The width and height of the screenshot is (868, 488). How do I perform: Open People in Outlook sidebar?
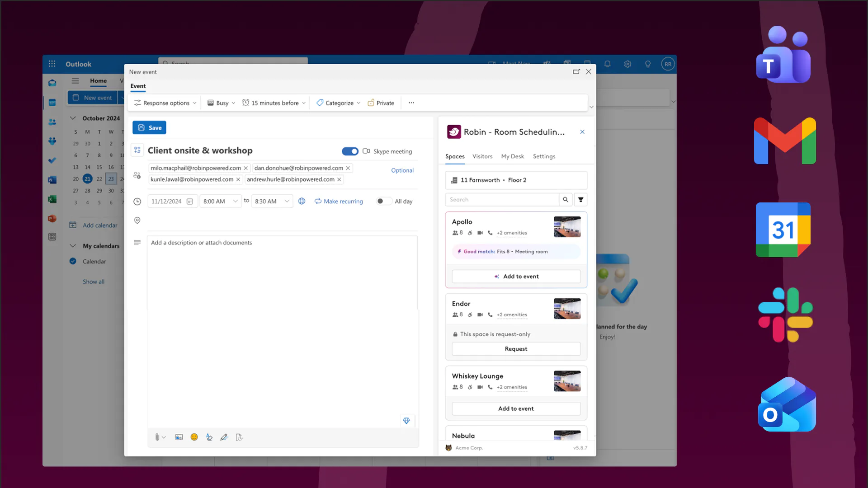click(x=52, y=122)
